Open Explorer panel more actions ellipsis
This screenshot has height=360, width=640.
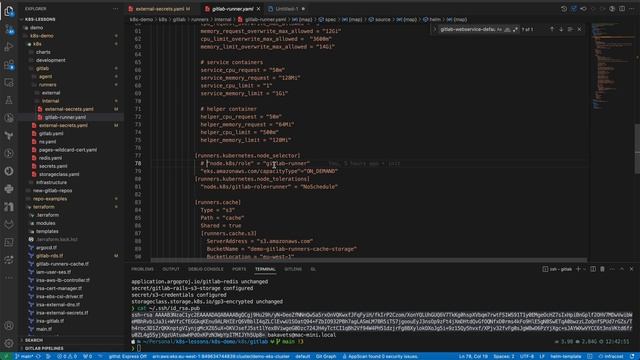point(116,9)
